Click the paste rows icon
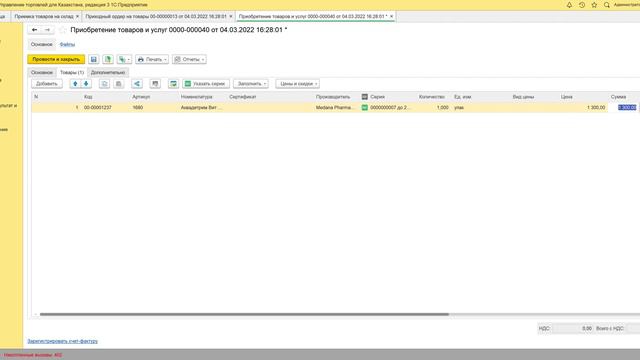 pyautogui.click(x=118, y=84)
